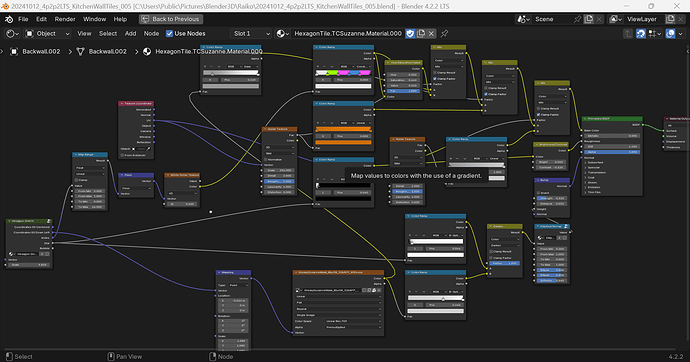Open the Object interaction mode dropdown

48,33
